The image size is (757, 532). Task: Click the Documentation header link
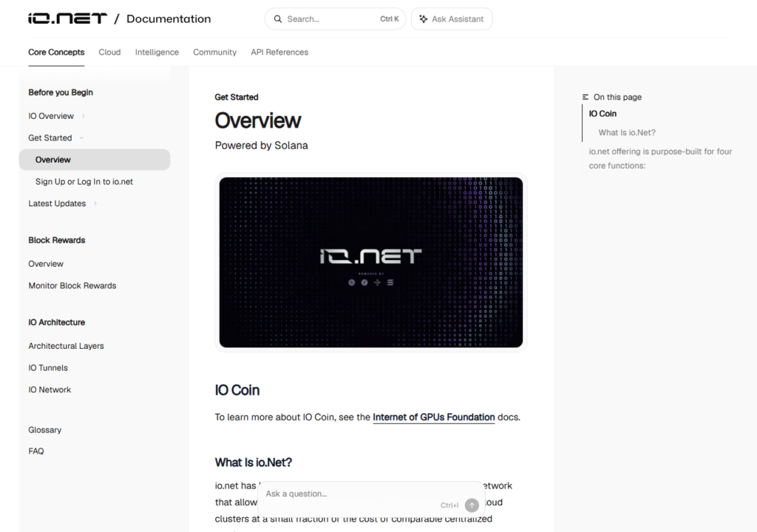pos(169,18)
